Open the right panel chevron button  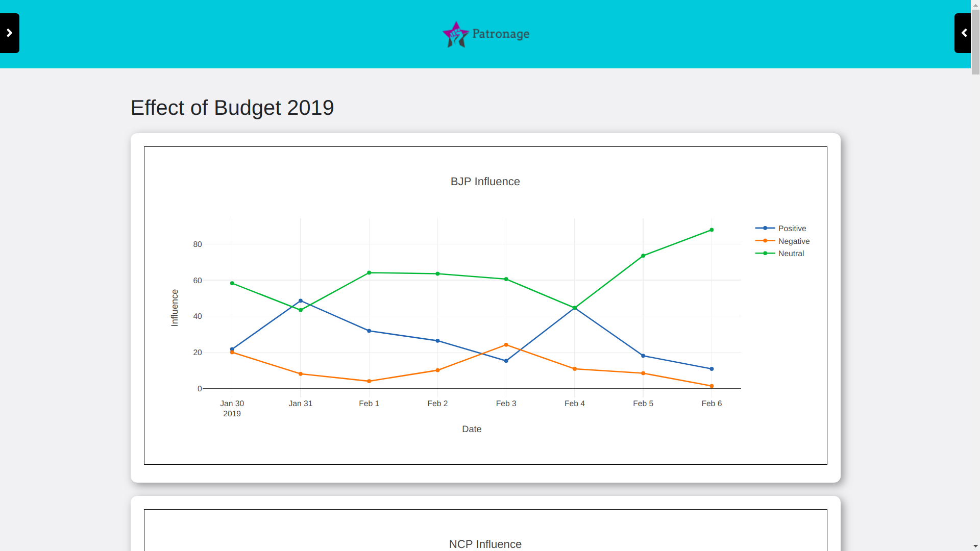tap(963, 33)
